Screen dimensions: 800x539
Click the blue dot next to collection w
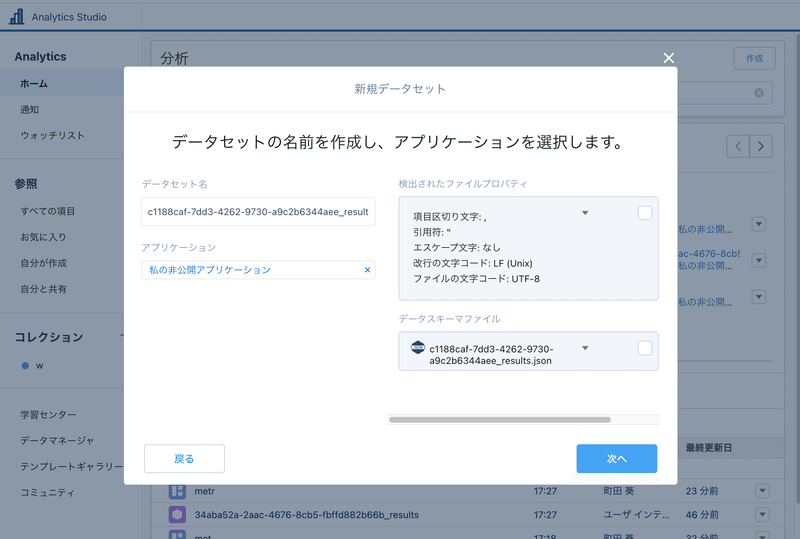[x=25, y=365]
